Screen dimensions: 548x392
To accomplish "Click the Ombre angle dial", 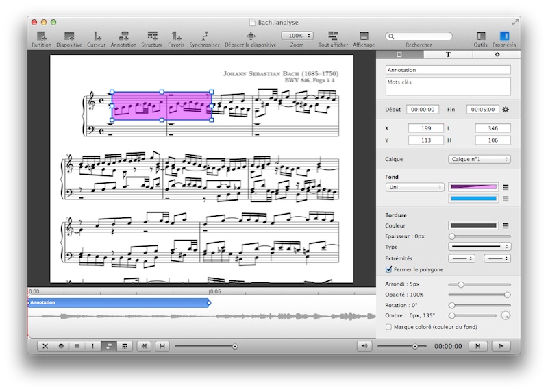I will (506, 315).
